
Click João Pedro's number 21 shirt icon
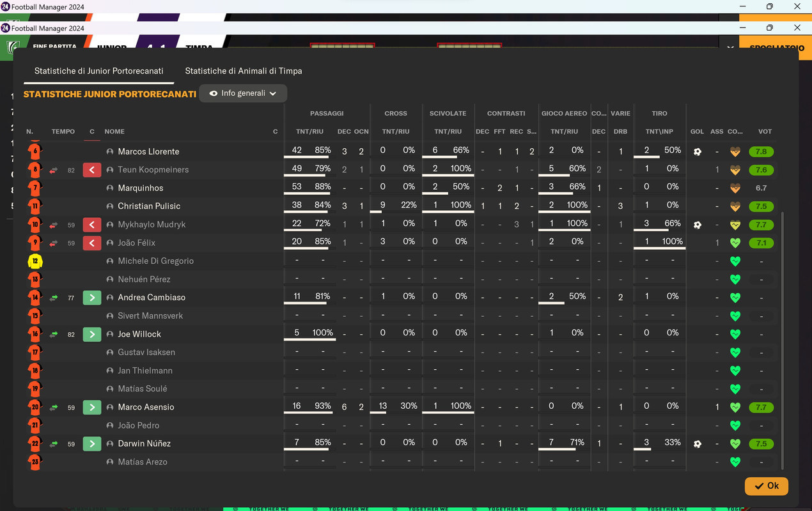tap(35, 425)
